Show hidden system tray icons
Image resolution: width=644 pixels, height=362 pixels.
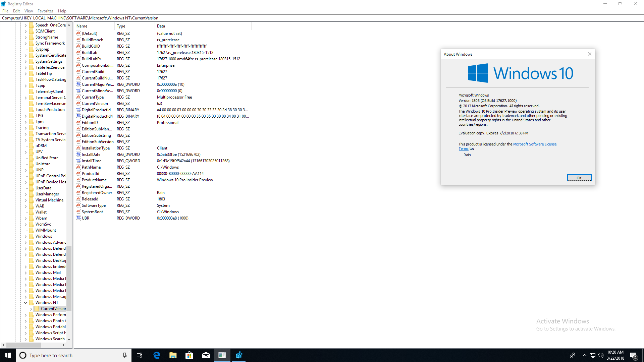coord(585,355)
